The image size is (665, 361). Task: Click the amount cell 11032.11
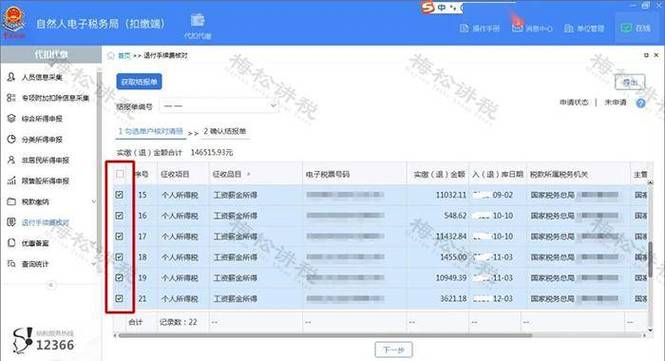[451, 195]
